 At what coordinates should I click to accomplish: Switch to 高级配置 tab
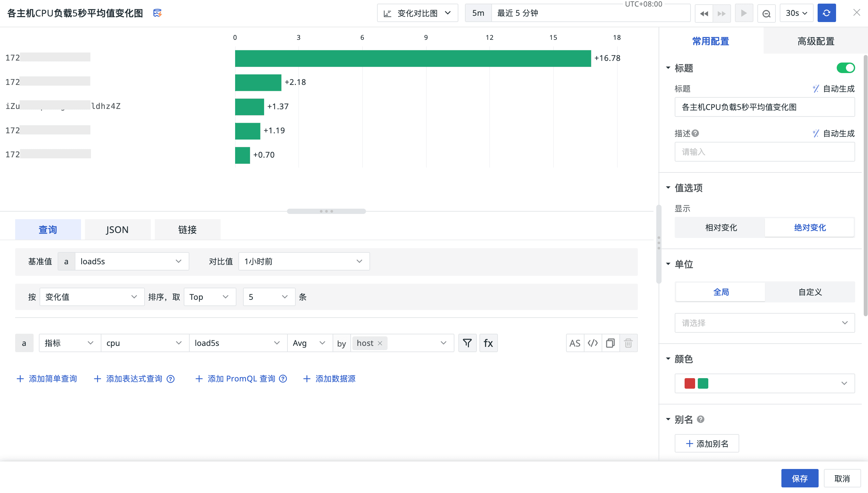[x=816, y=41]
